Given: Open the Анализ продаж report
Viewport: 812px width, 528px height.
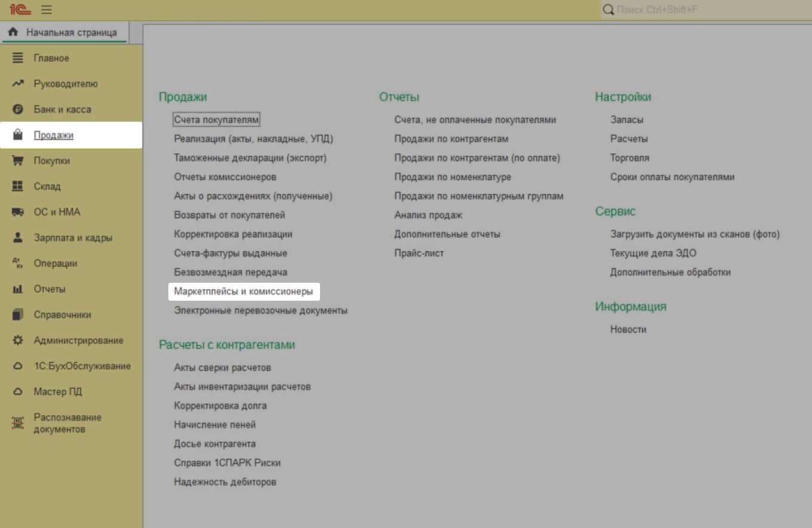Looking at the screenshot, I should click(429, 215).
